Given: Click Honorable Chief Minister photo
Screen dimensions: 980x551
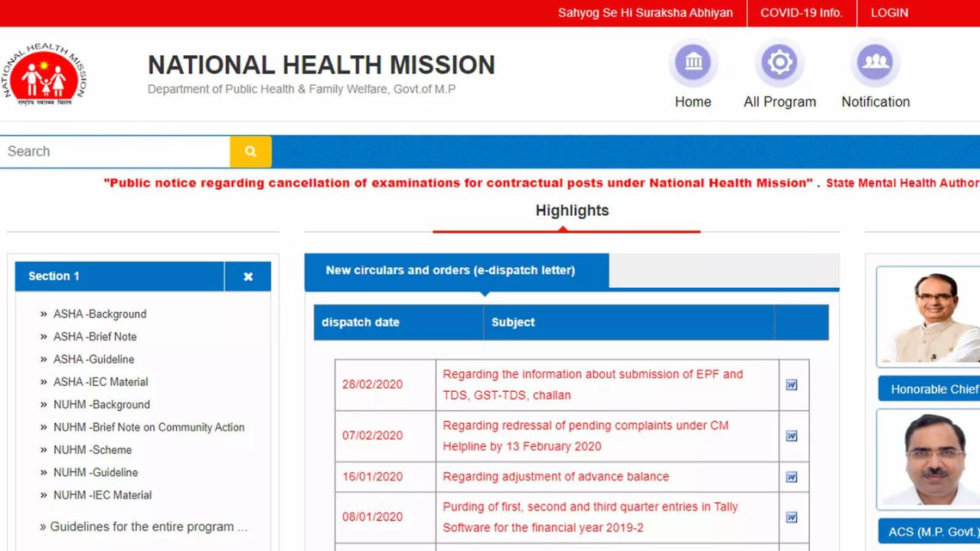Looking at the screenshot, I should tap(929, 317).
